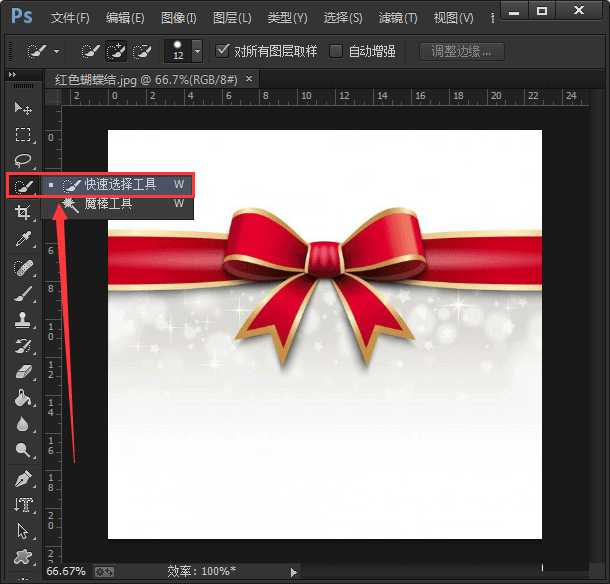The height and width of the screenshot is (584, 610).
Task: Select the Move tool
Action: point(23,108)
